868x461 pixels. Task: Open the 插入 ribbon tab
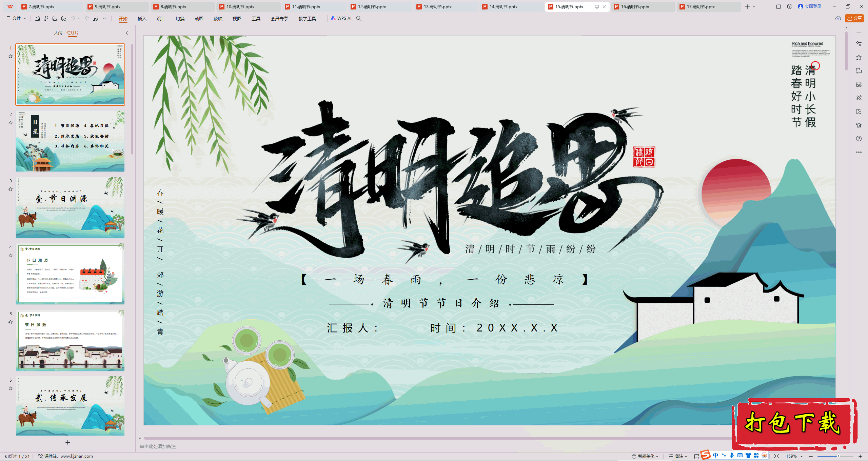coord(142,19)
